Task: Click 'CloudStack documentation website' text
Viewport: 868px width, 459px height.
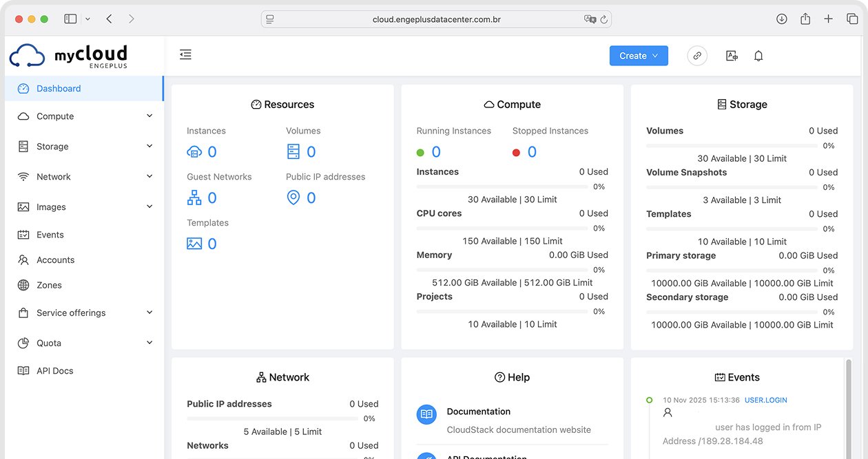Action: tap(519, 429)
